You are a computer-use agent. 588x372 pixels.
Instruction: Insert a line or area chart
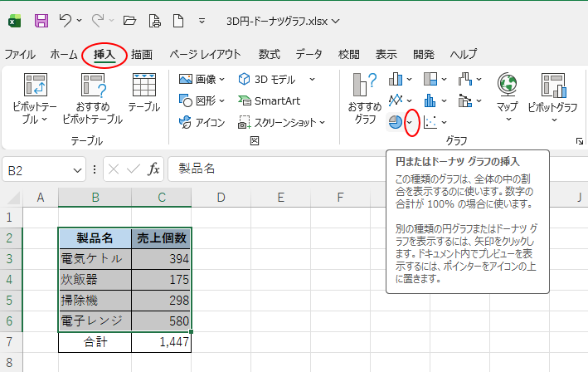(396, 100)
